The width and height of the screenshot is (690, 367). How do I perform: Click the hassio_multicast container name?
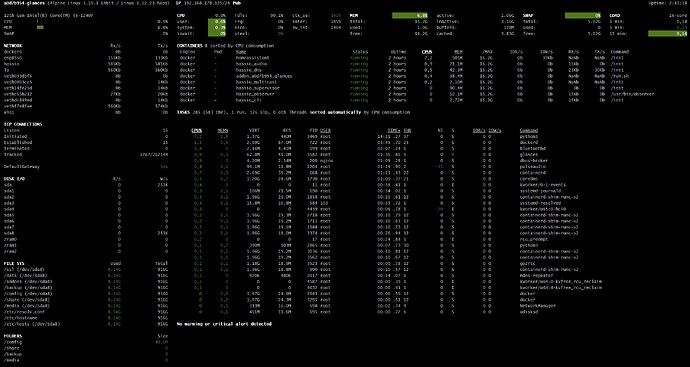[258, 82]
